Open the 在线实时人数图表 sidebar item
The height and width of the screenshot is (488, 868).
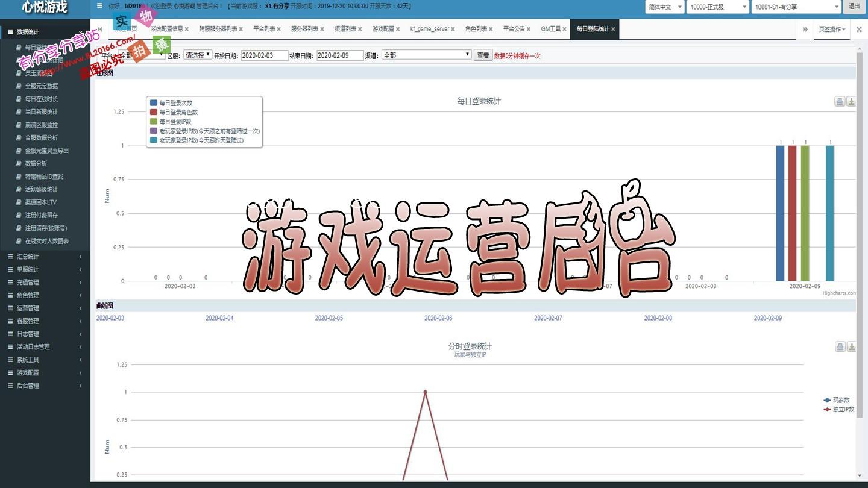click(47, 241)
